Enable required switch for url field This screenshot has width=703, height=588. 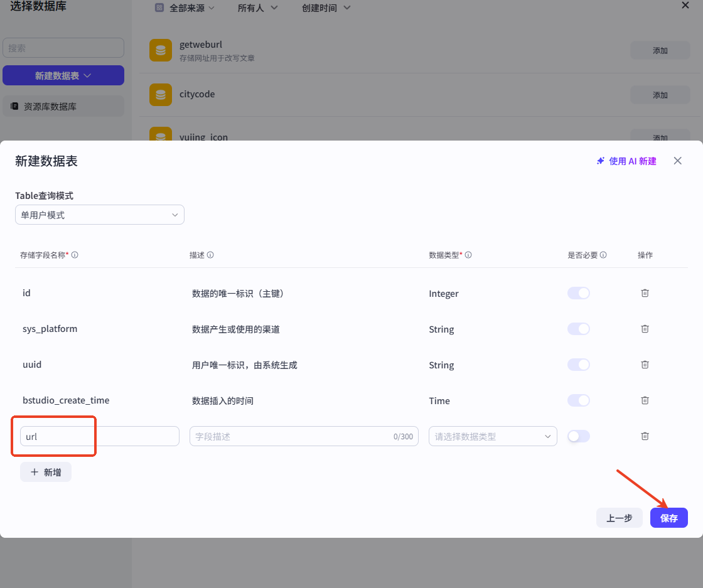tap(578, 436)
